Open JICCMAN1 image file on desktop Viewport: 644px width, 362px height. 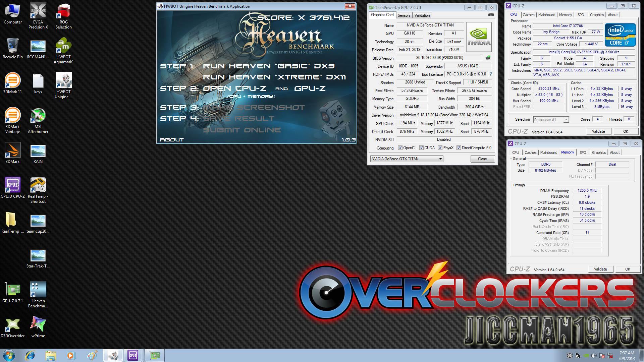click(38, 50)
